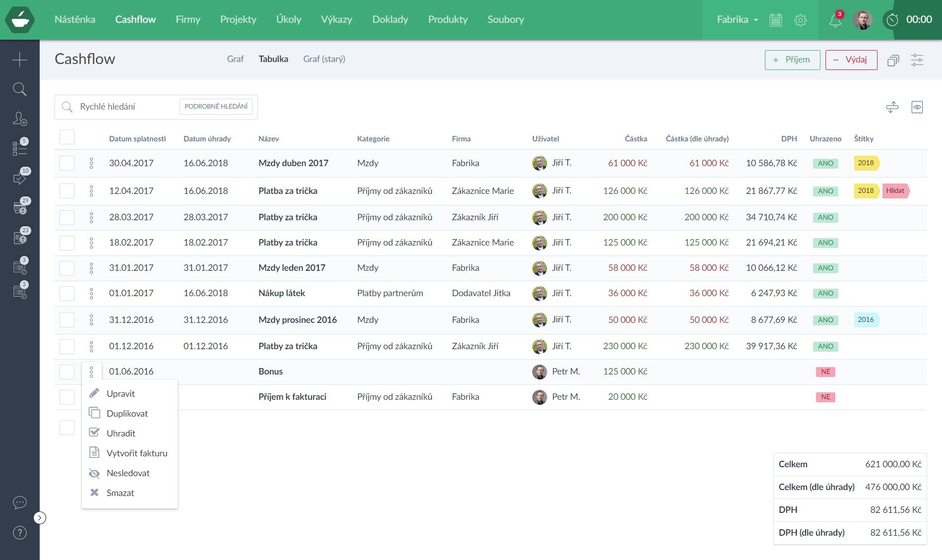Click the plus icon in left sidebar

pos(19,60)
